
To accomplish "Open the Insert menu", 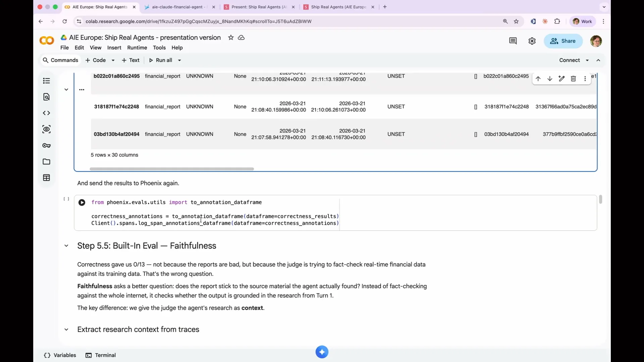I will coord(114,48).
